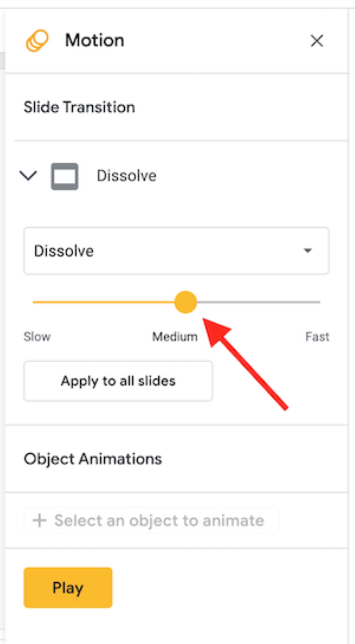Open the Dissolve transition type dropdown

(176, 251)
